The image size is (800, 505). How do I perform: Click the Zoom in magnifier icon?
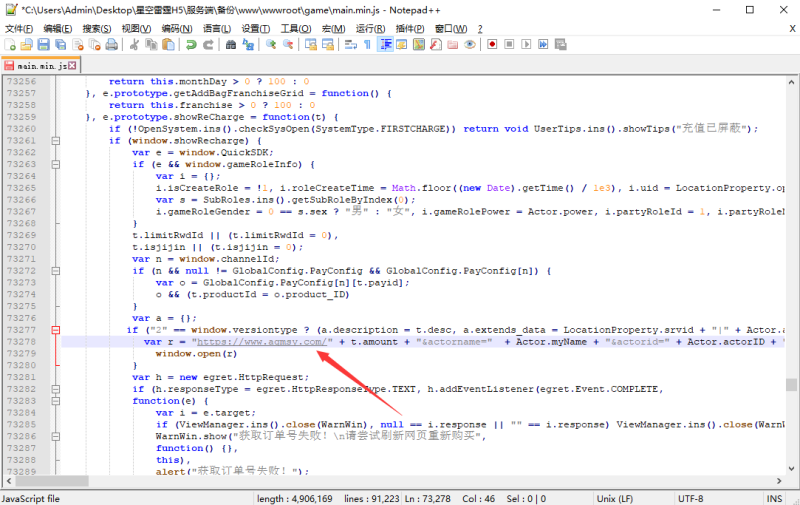(x=271, y=45)
